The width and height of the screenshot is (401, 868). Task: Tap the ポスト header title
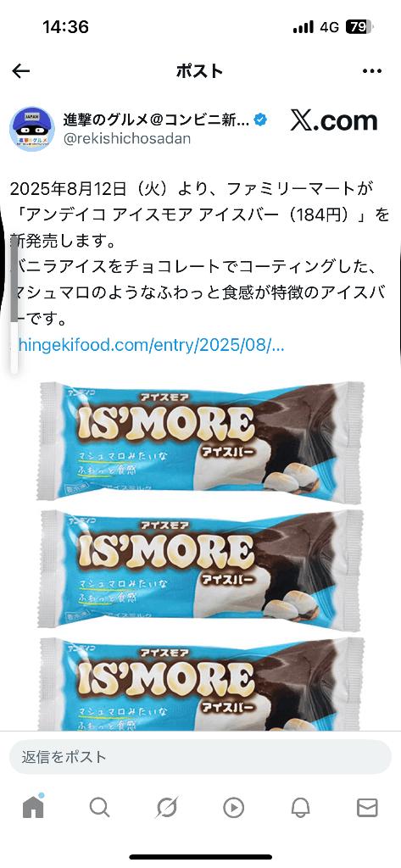point(199,71)
